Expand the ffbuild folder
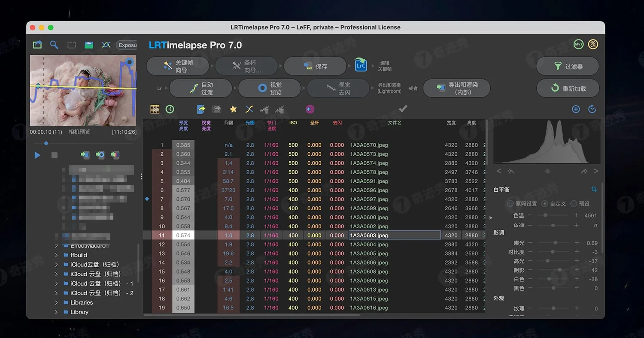This screenshot has width=644, height=338. [x=56, y=255]
